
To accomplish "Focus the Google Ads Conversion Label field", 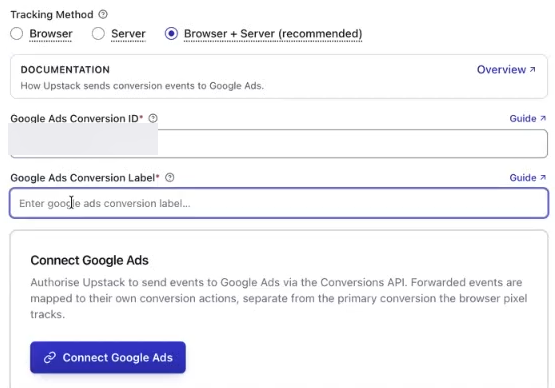I will pyautogui.click(x=279, y=203).
